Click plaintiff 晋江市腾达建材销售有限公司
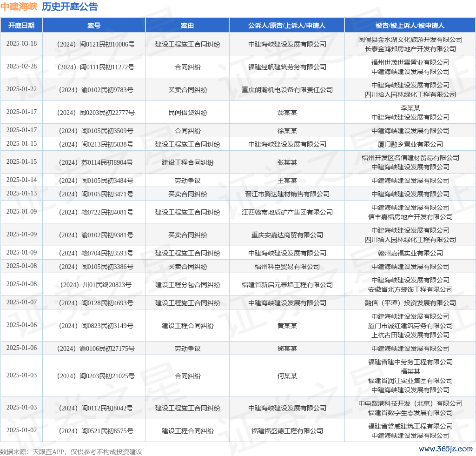 pyautogui.click(x=287, y=194)
